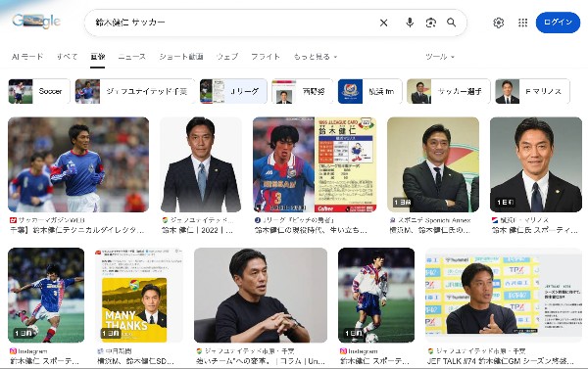Switch to フライト tab

(266, 57)
